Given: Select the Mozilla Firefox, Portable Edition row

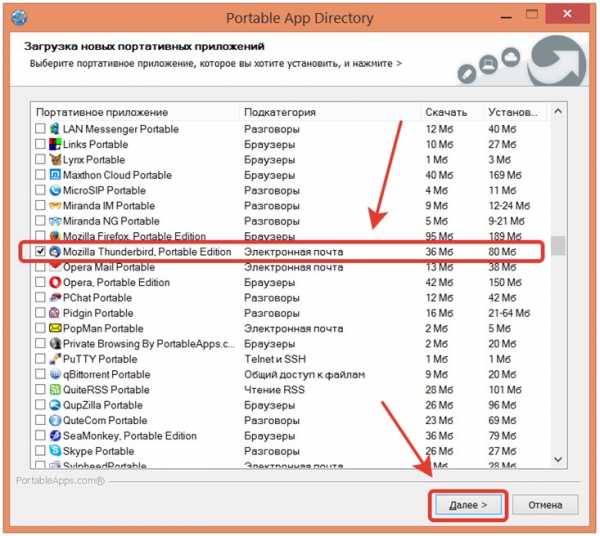Looking at the screenshot, I should pyautogui.click(x=291, y=236).
